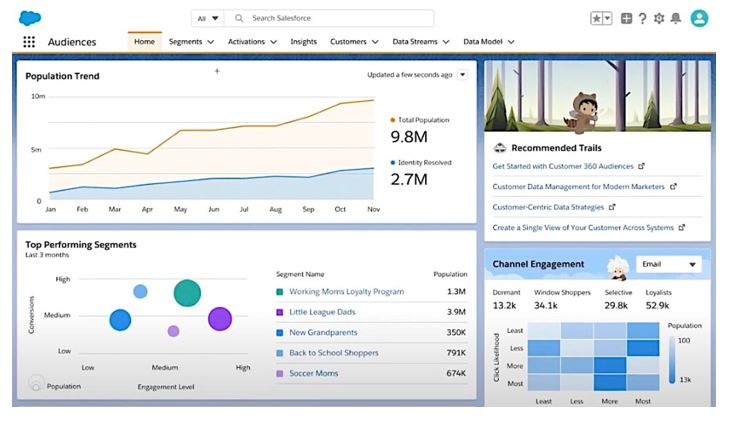Click external link icon after Modern Marketers

tap(673, 187)
